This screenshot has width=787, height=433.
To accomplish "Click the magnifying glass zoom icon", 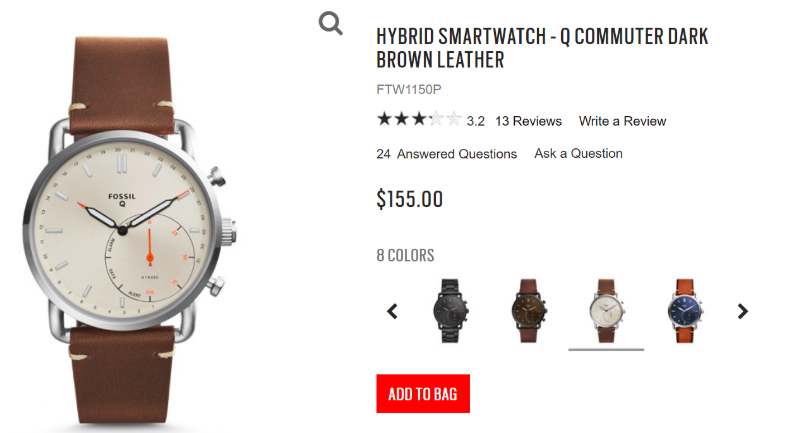I will tap(331, 23).
